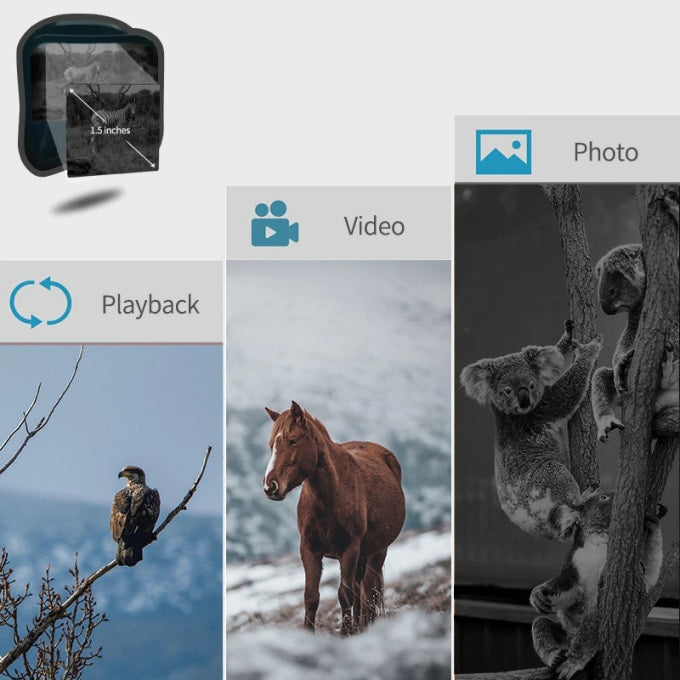Select the "Video" text label
Screen dimensions: 680x680
tap(374, 226)
